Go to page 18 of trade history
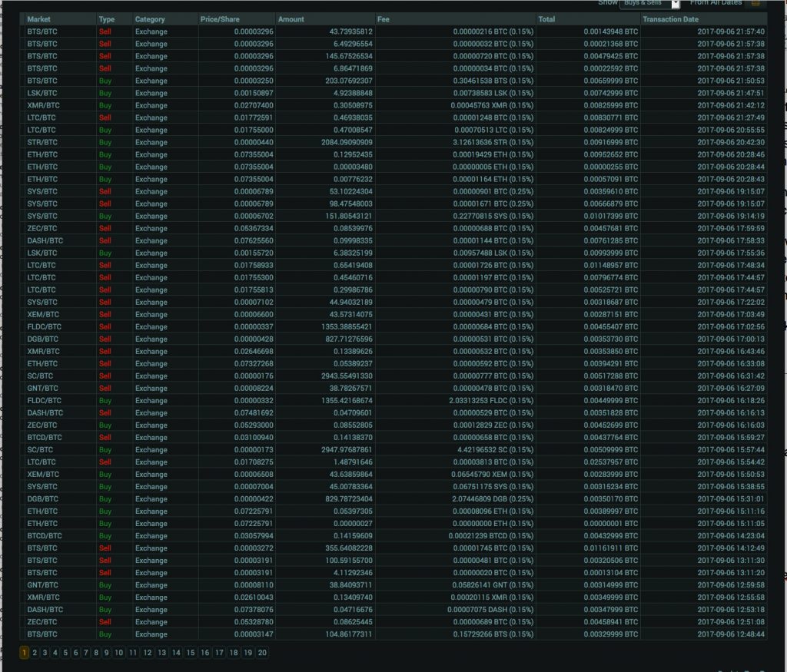 (234, 653)
